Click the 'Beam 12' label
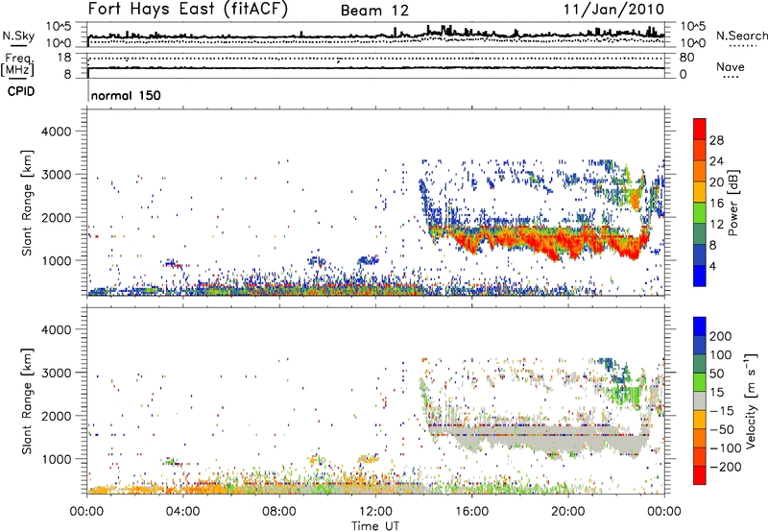The width and height of the screenshot is (768, 532). tap(374, 11)
